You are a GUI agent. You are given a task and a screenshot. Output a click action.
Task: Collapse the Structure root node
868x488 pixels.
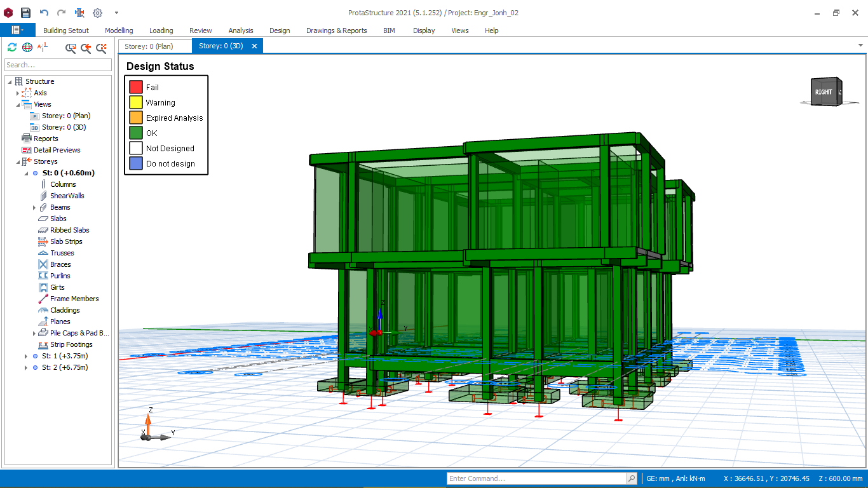[10, 81]
